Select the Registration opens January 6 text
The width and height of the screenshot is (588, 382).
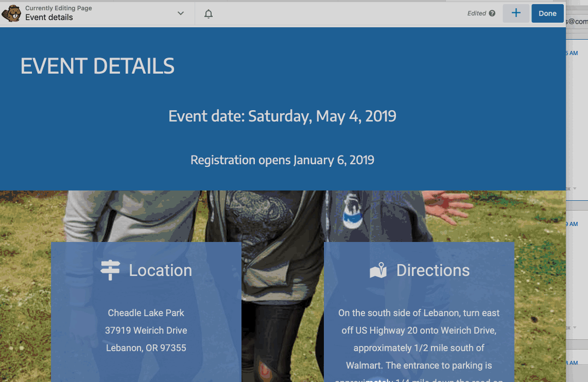(282, 160)
